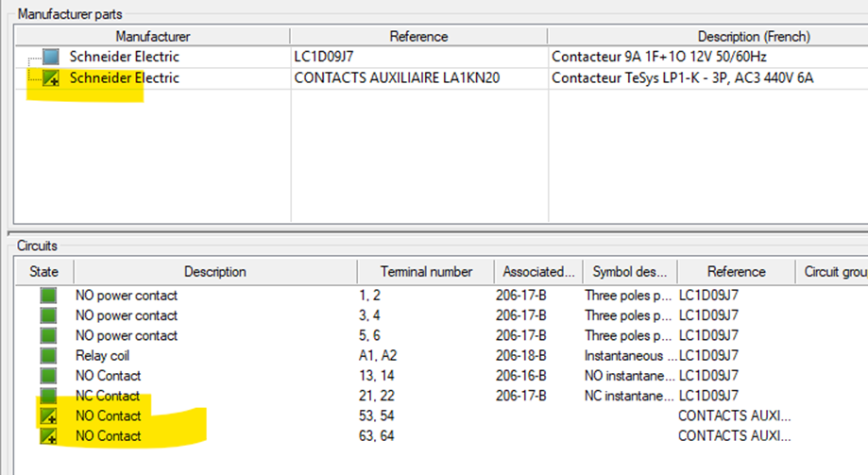Click the State column header in Circuits
Image resolution: width=868 pixels, height=475 pixels.
point(43,271)
